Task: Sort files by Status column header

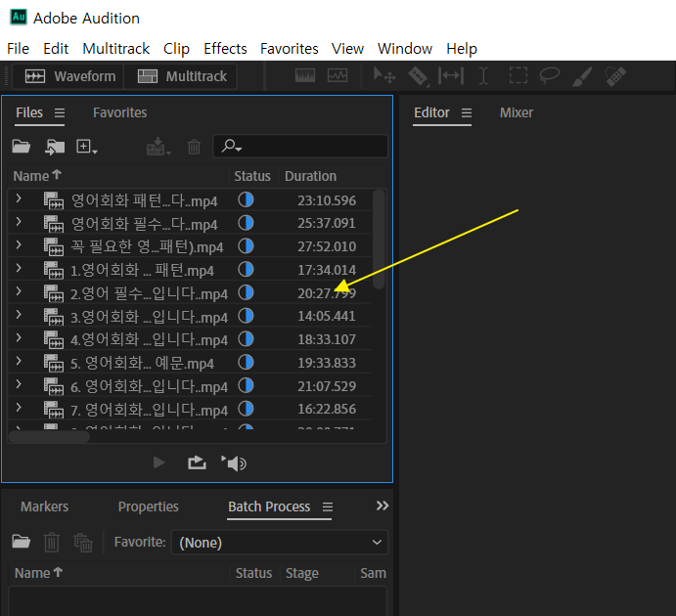Action: coord(252,176)
